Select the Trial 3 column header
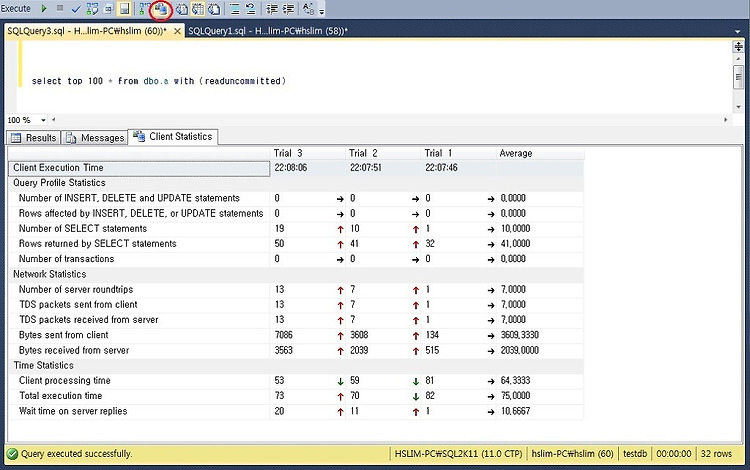Screen dimensions: 750x470 click(x=308, y=153)
